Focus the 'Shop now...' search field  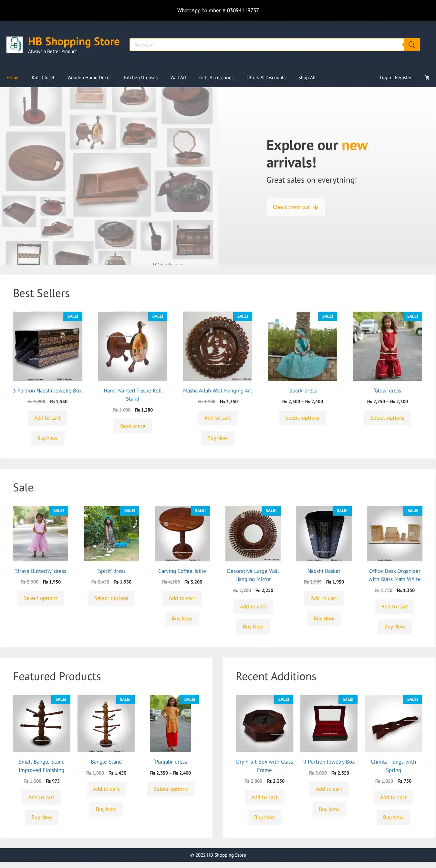point(267,45)
